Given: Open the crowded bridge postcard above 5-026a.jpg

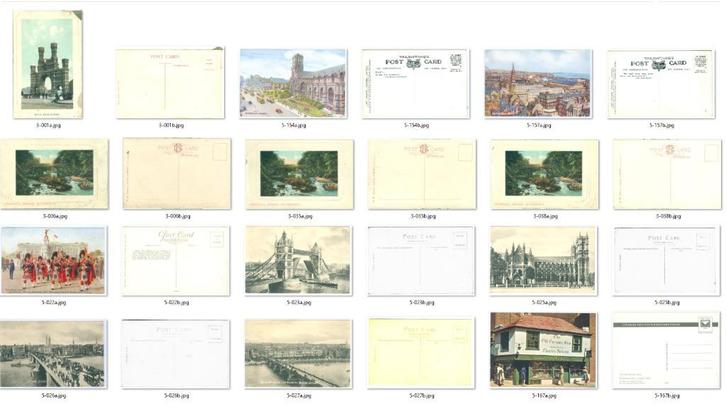Looking at the screenshot, I should (x=53, y=354).
